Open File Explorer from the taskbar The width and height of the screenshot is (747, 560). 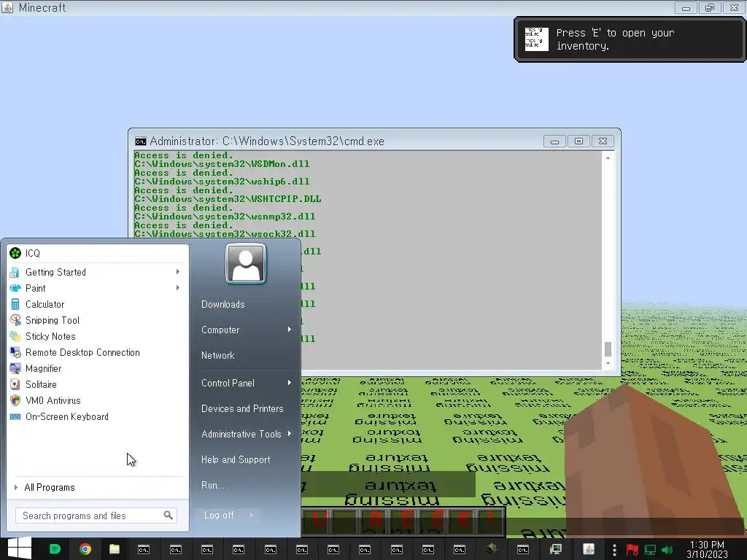pyautogui.click(x=115, y=549)
